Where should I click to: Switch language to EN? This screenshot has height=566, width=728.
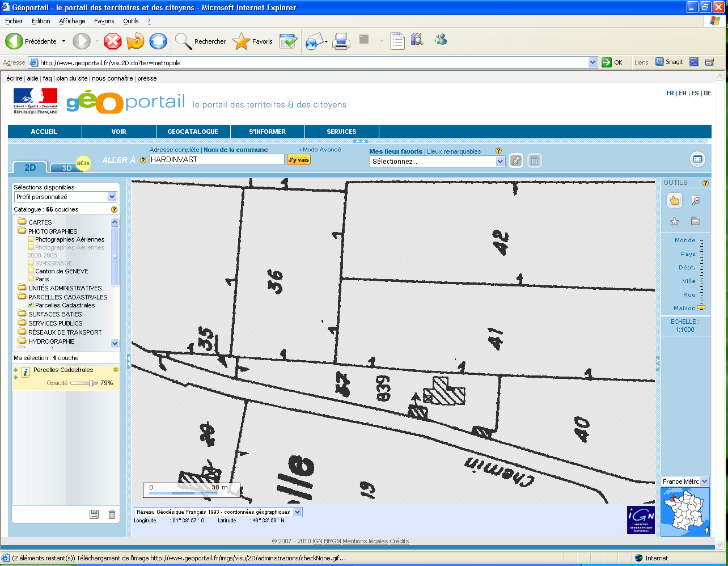(x=683, y=93)
